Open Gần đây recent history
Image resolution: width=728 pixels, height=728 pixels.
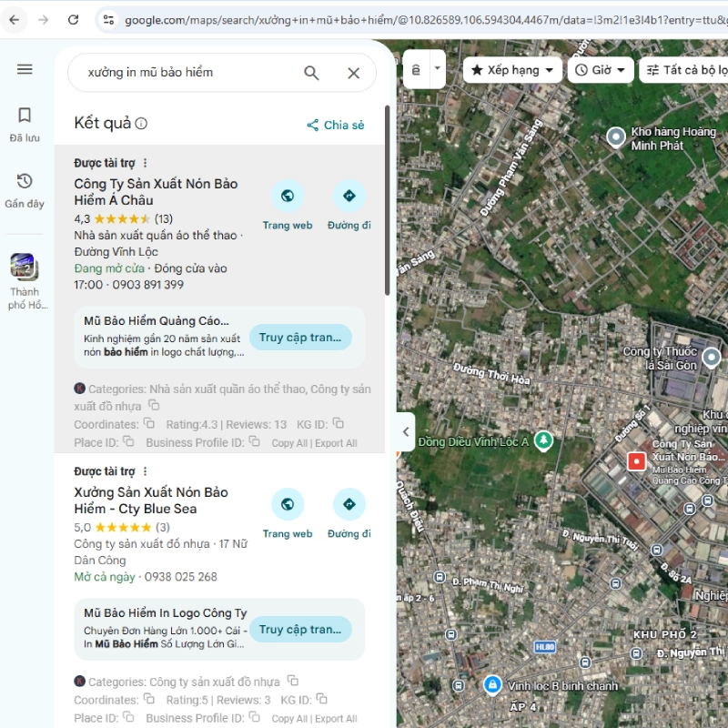pyautogui.click(x=25, y=191)
